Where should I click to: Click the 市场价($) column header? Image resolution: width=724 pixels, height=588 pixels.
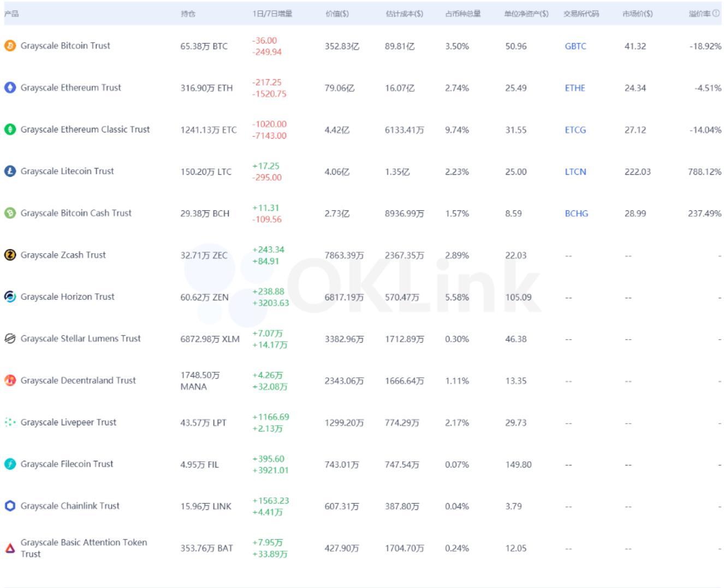point(637,14)
